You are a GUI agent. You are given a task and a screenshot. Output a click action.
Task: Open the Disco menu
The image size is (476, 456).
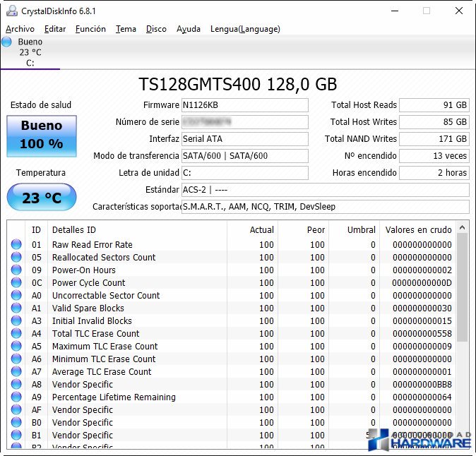coord(156,29)
